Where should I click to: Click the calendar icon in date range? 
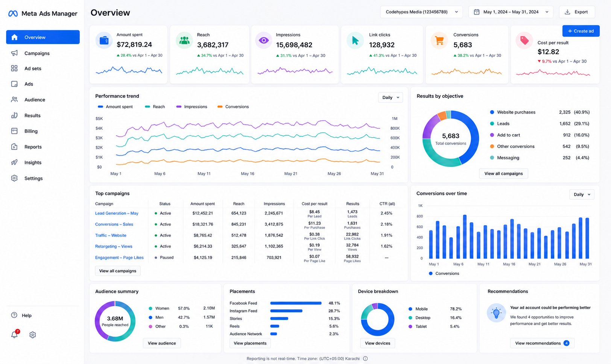(x=476, y=12)
